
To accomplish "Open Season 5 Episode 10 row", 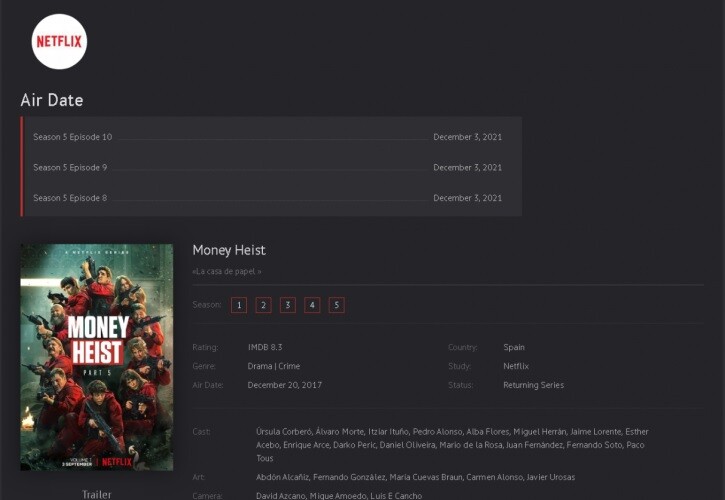I will coord(267,137).
